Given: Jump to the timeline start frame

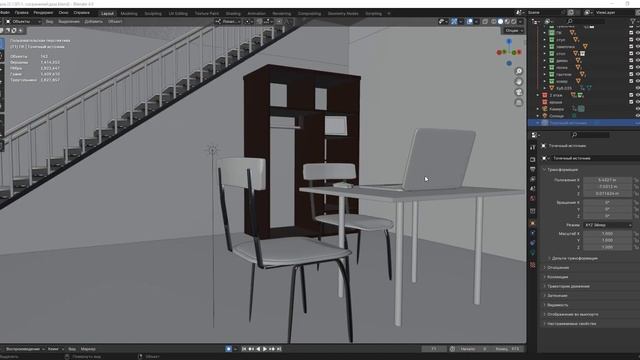Looking at the screenshot, I should 244,349.
